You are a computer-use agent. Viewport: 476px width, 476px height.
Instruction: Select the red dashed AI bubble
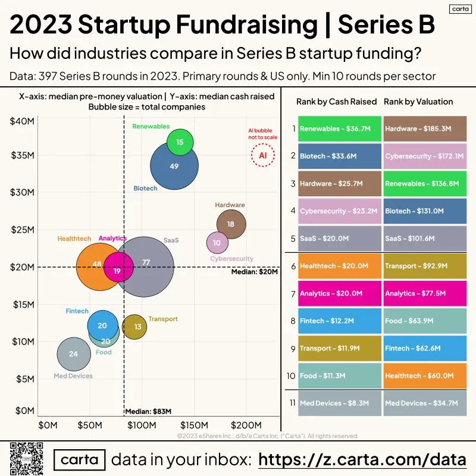coord(263,155)
